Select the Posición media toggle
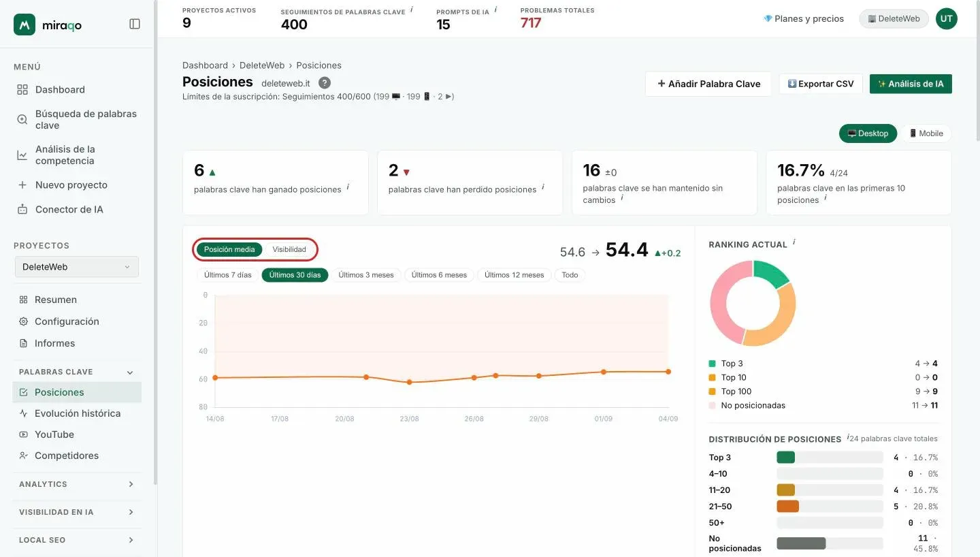The height and width of the screenshot is (557, 980). click(x=229, y=249)
